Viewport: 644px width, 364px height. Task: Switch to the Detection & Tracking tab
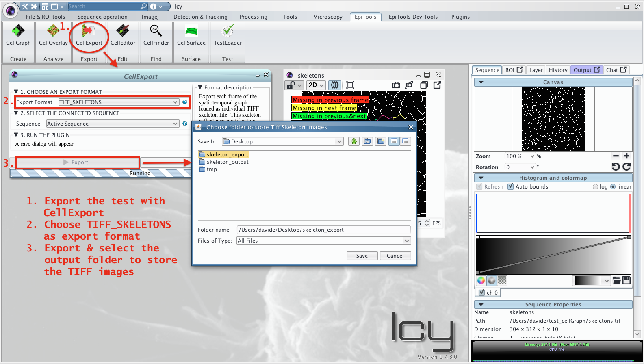pos(200,17)
